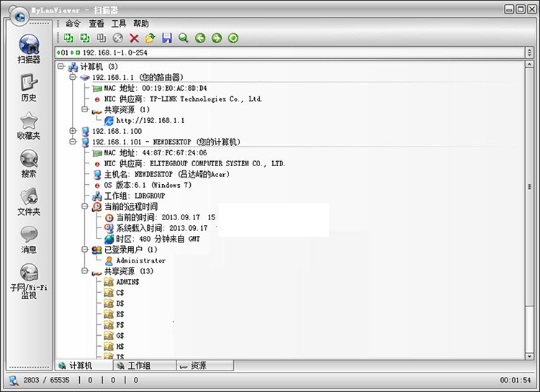Open the address range dropdown arrow
This screenshot has height=392, width=540.
click(530, 53)
